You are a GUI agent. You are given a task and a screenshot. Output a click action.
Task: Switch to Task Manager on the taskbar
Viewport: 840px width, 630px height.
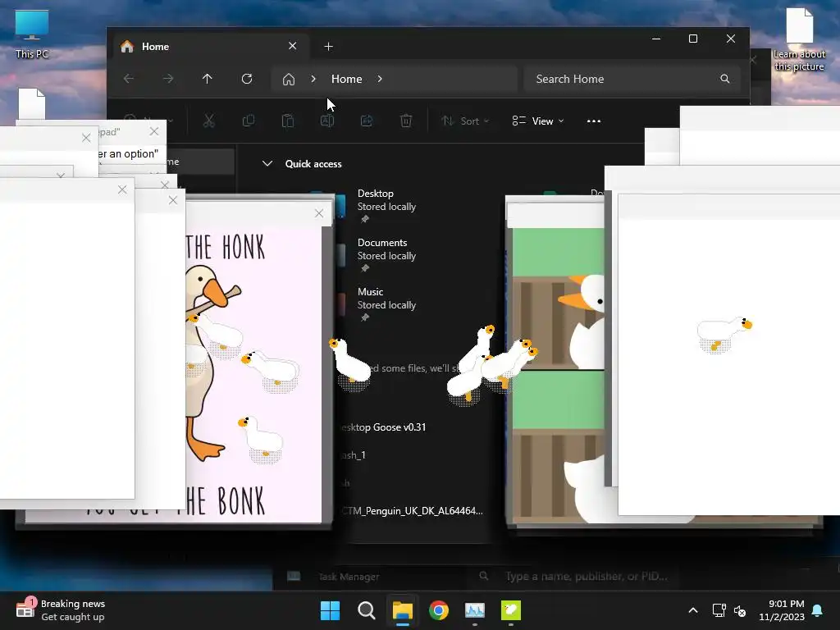(475, 610)
